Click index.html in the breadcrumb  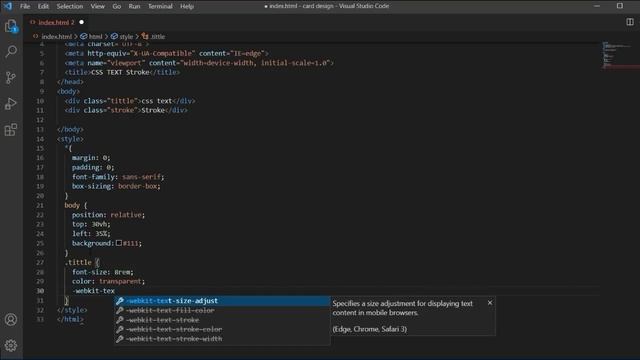56,36
